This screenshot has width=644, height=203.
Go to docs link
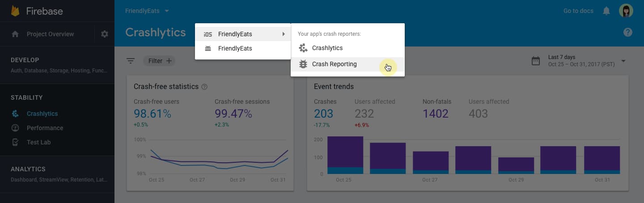[578, 11]
